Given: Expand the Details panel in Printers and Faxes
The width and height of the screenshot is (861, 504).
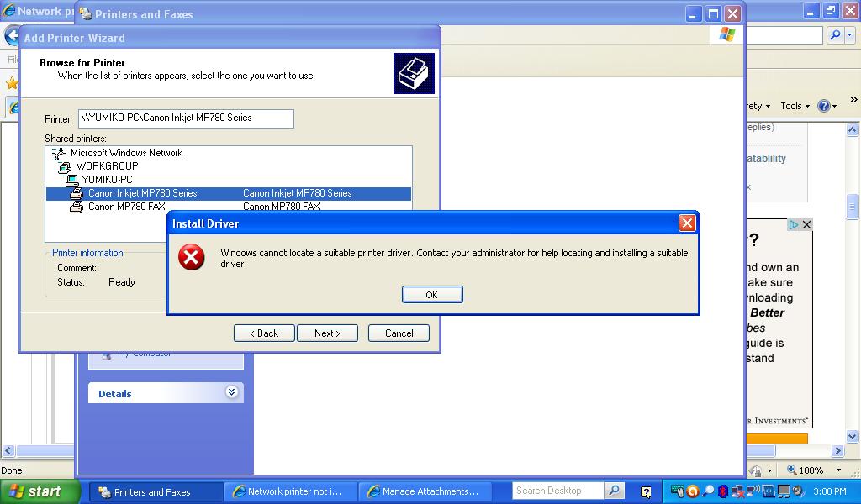Looking at the screenshot, I should 232,391.
